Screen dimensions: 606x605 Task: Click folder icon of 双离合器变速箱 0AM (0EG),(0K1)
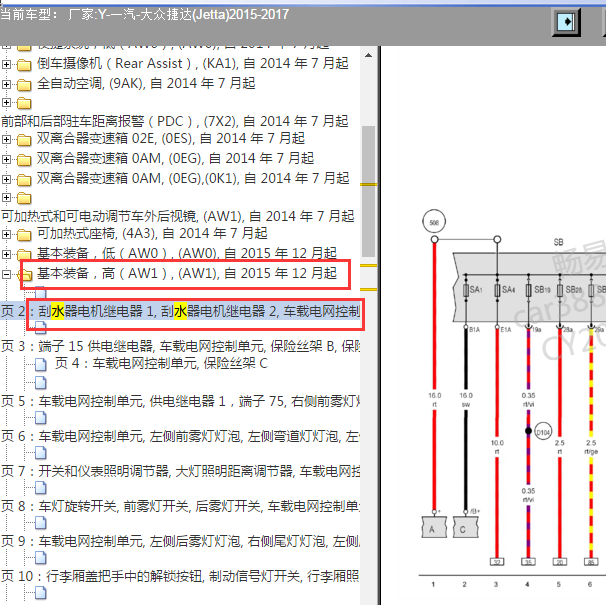24,180
